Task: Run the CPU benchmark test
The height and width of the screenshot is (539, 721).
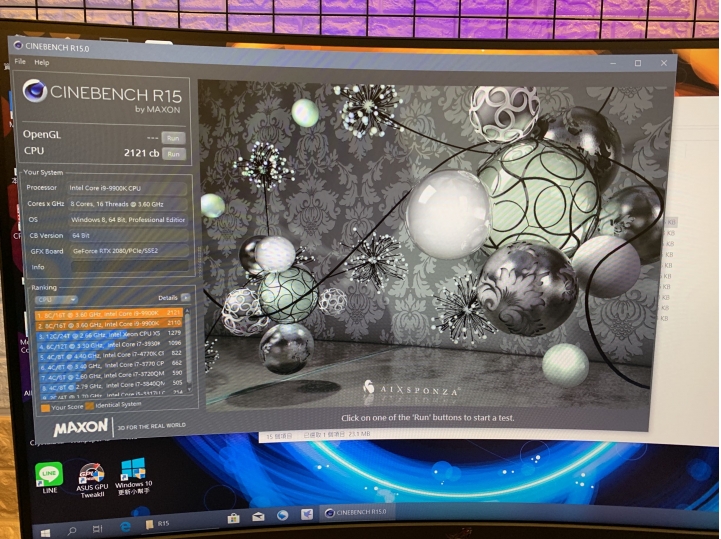Action: [x=173, y=154]
